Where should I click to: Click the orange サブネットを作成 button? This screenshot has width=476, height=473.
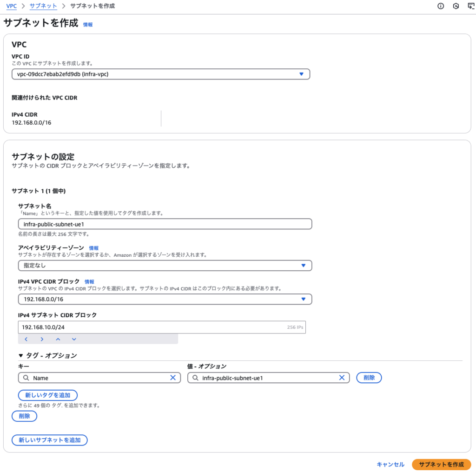tap(441, 464)
